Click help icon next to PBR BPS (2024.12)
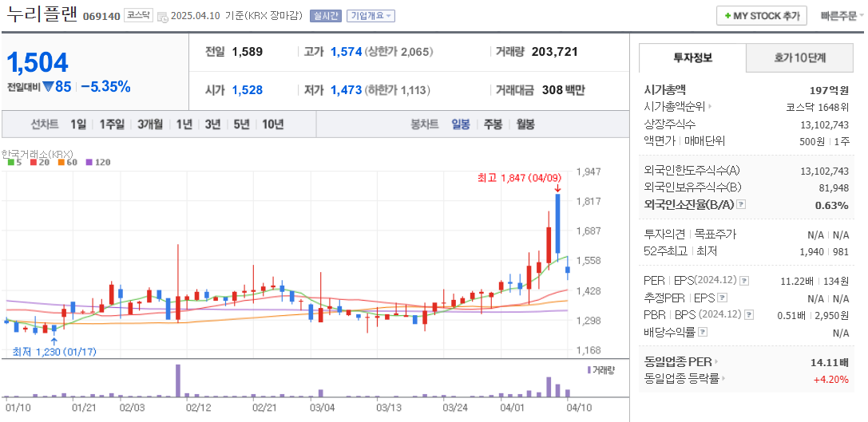868x422 pixels. [748, 315]
